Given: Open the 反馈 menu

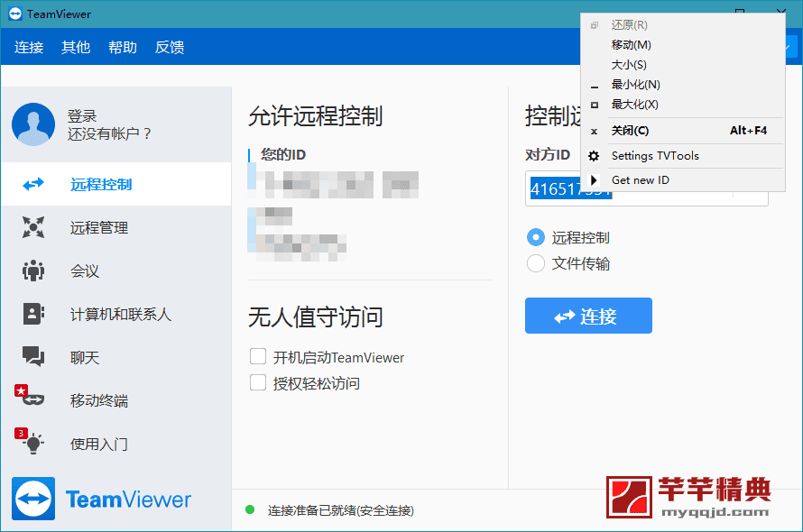Looking at the screenshot, I should pyautogui.click(x=170, y=47).
